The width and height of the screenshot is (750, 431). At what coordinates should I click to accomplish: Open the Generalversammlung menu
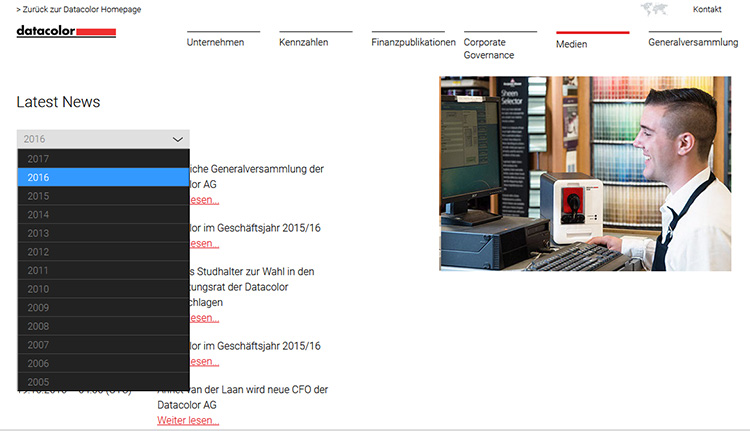[x=693, y=42]
